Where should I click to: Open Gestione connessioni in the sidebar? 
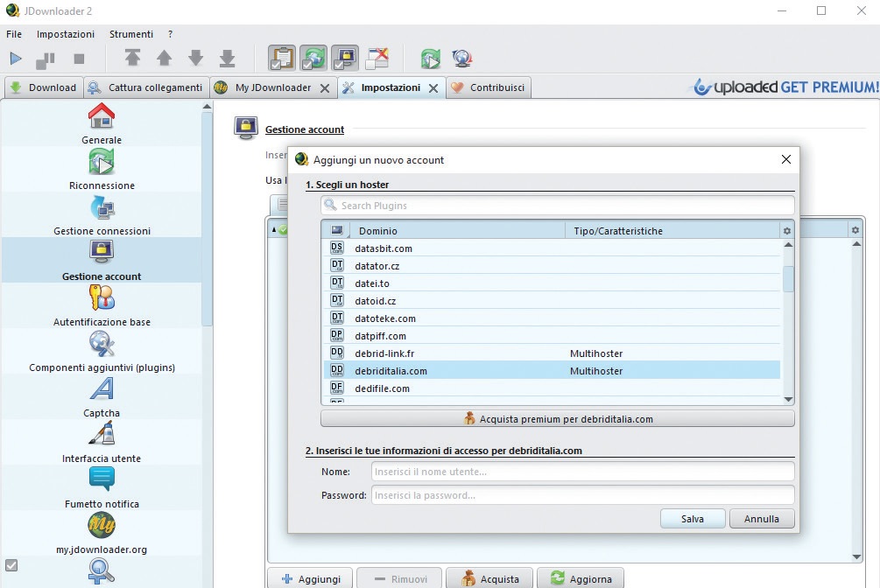[x=102, y=215]
